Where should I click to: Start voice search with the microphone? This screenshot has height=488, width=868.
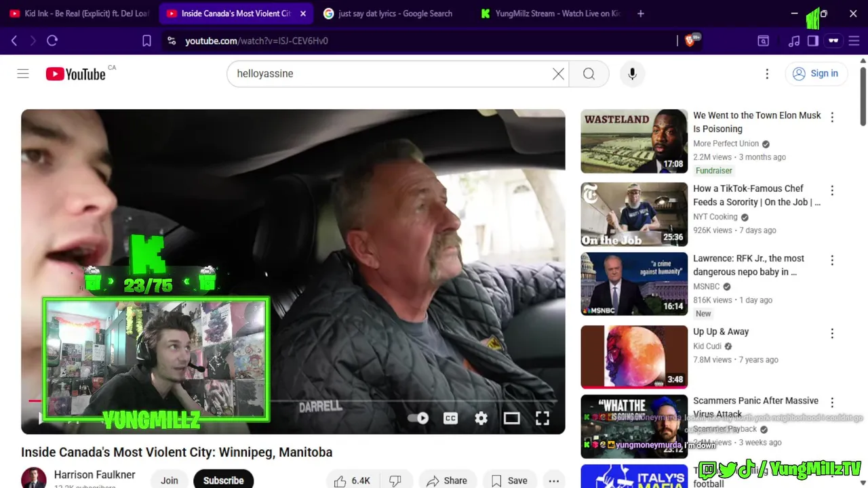pyautogui.click(x=632, y=74)
